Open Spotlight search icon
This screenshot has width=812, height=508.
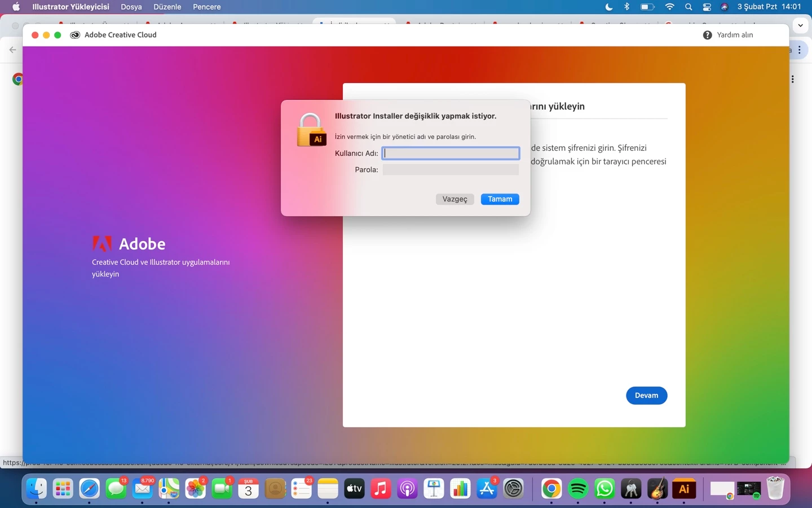click(x=689, y=7)
